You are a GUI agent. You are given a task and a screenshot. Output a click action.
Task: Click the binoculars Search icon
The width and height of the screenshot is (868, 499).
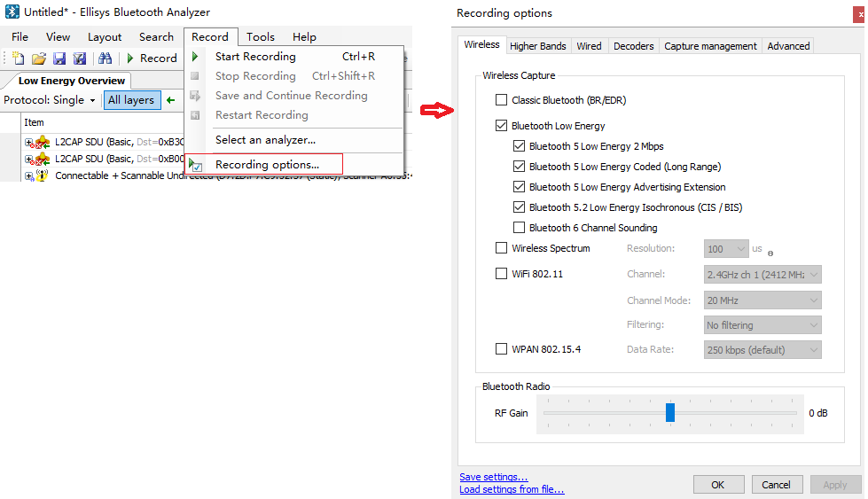click(106, 58)
